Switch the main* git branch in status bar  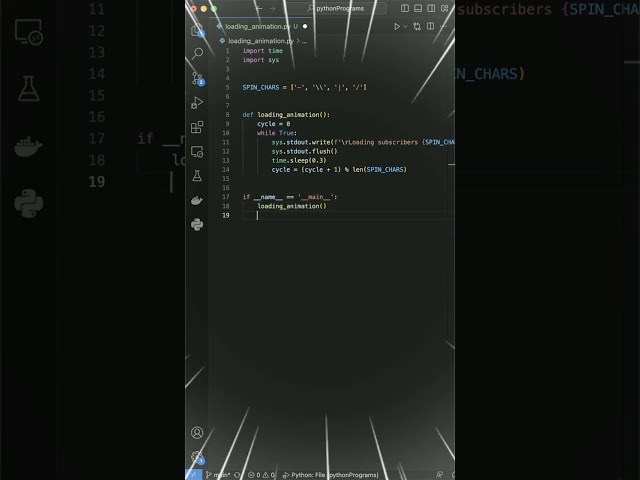pyautogui.click(x=218, y=475)
